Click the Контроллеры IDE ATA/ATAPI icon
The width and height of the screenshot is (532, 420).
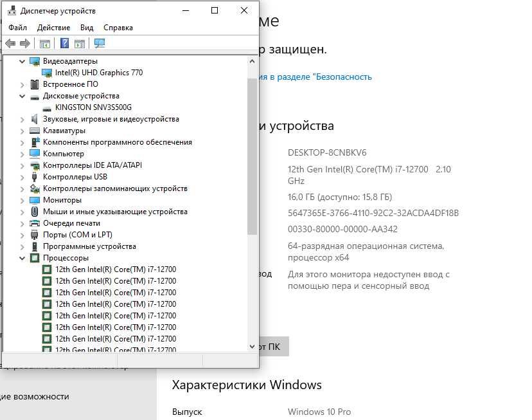point(35,166)
